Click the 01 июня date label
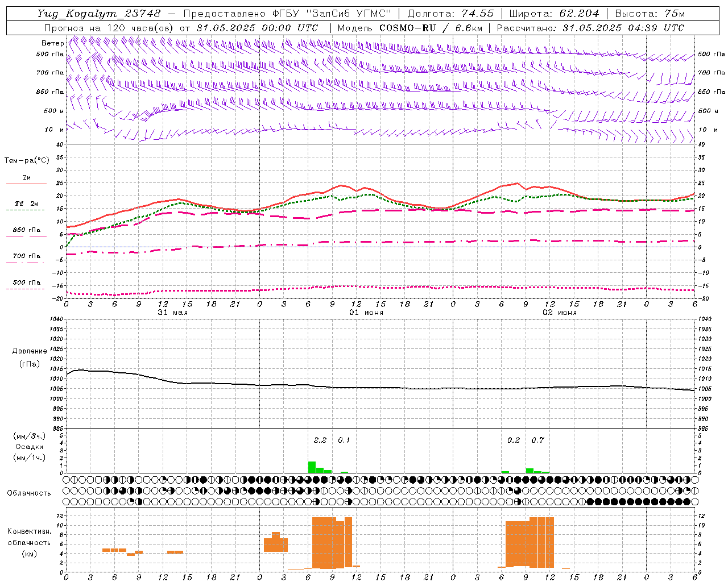 (x=366, y=313)
